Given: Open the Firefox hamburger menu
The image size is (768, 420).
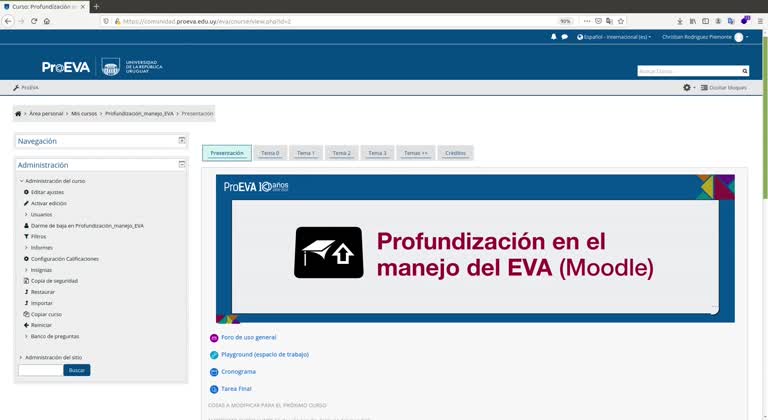Looking at the screenshot, I should point(760,21).
